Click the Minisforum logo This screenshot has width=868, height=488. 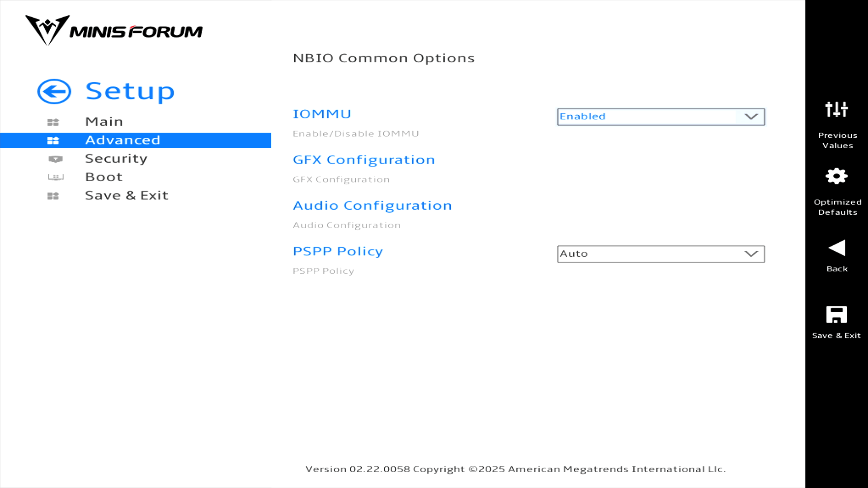coord(114,30)
